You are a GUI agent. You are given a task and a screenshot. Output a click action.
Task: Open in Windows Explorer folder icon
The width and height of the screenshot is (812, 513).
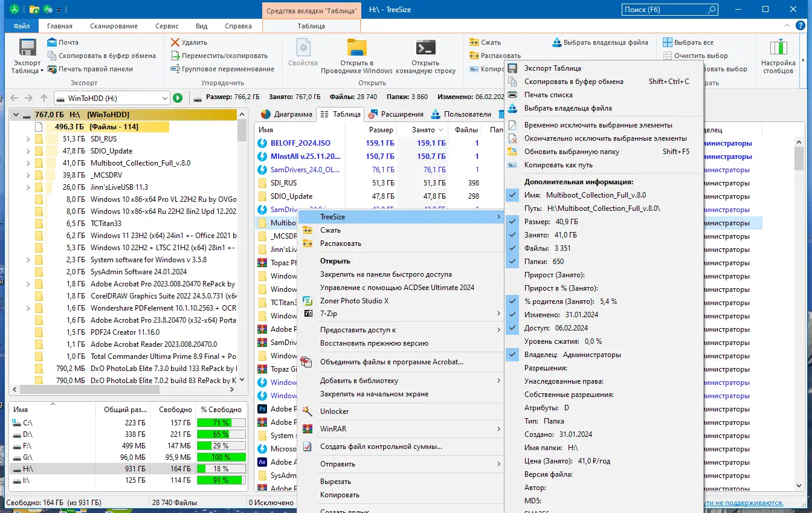pos(357,48)
